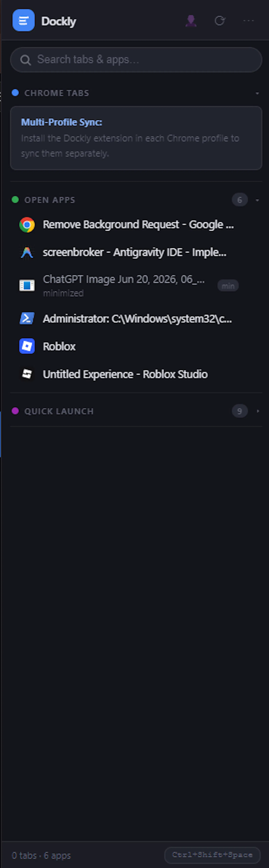This screenshot has height=868, width=269.
Task: Open the three-dots more options menu
Action: pos(248,20)
